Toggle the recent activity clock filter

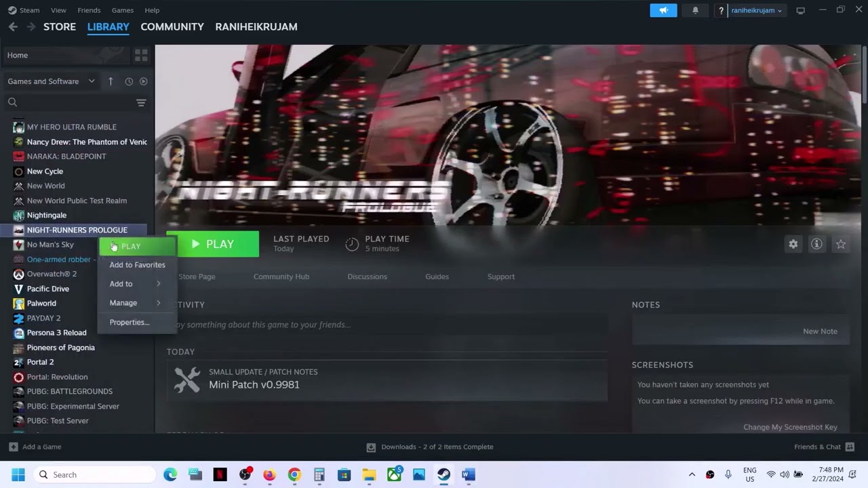129,81
